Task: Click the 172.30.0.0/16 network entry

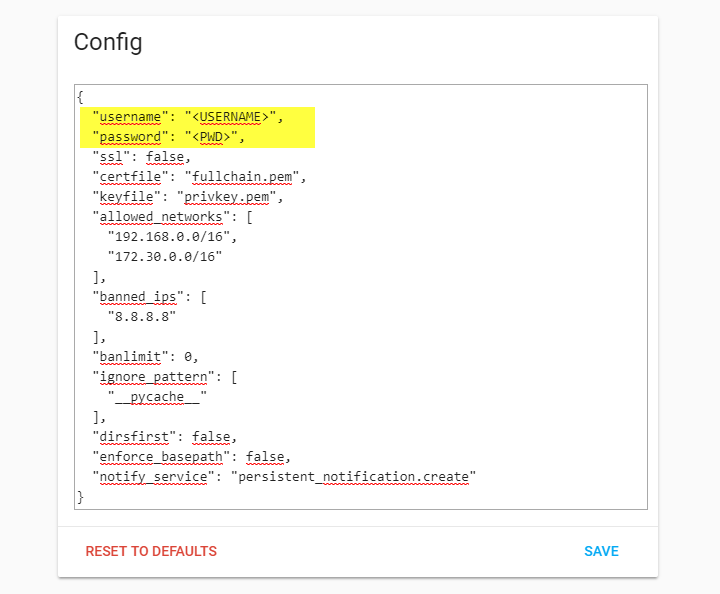Action: (164, 257)
